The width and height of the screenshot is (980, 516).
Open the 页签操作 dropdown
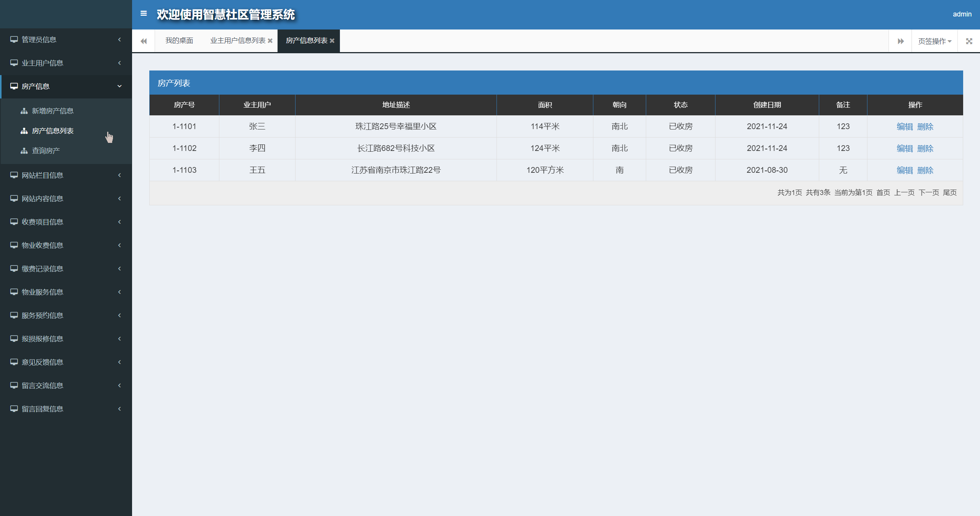[x=934, y=41]
